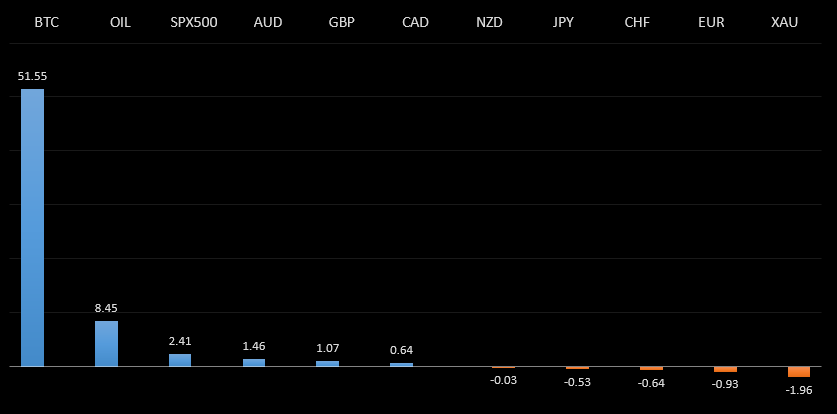Select the orange XAU negative bar

(799, 372)
